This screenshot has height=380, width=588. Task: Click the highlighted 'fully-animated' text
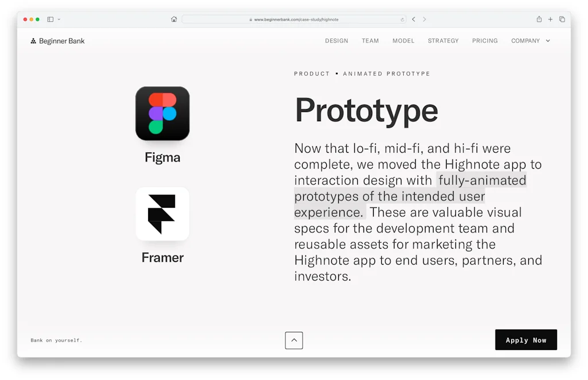(482, 180)
